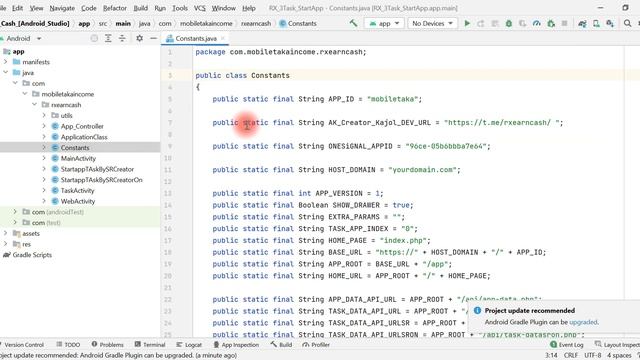The height and width of the screenshot is (360, 640).
Task: Expand the assets folder
Action: click(x=6, y=233)
